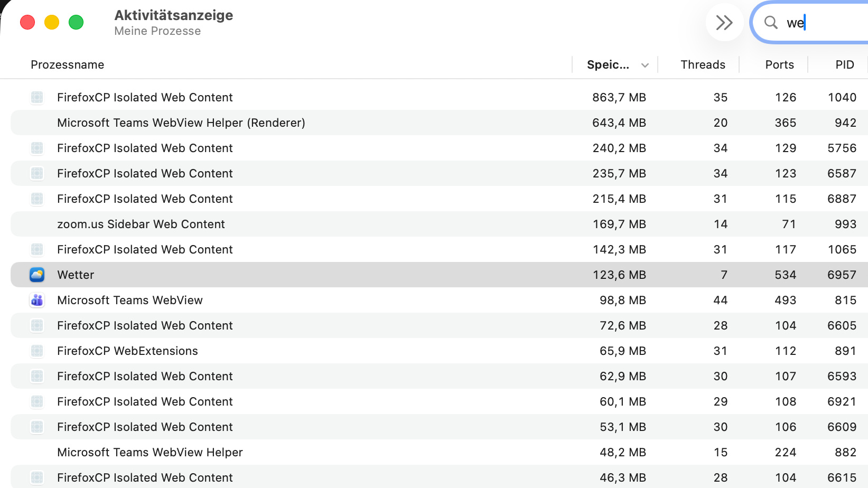
Task: Select the process name "Wetter"
Action: (x=76, y=275)
